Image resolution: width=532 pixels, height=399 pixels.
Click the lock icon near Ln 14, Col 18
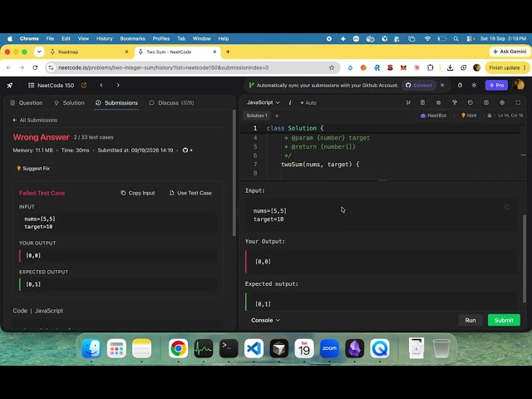point(490,116)
